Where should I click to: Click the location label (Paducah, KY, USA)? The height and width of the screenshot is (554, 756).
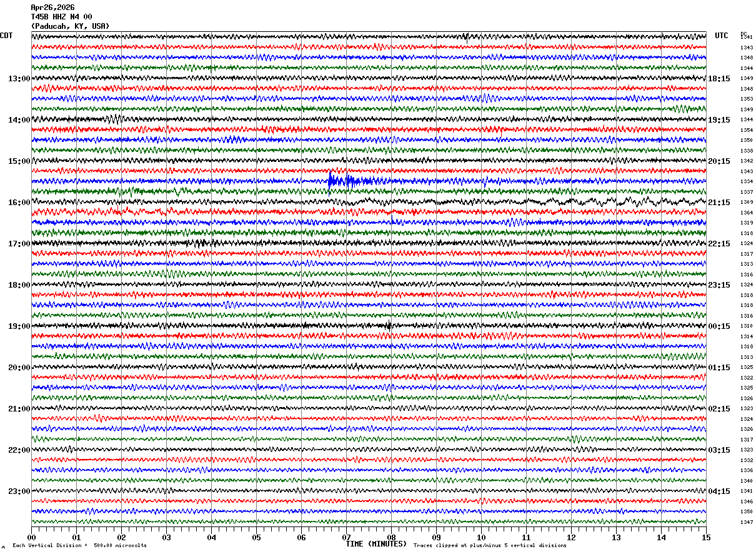coord(70,26)
